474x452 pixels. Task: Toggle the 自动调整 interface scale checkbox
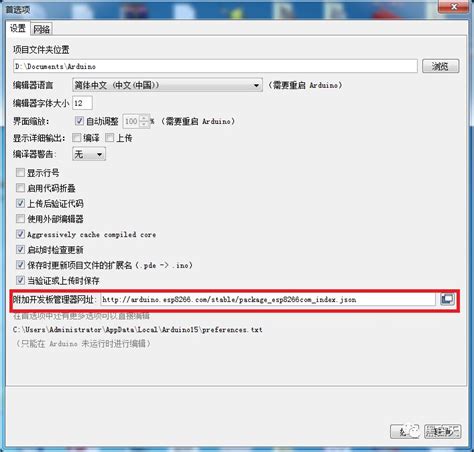79,121
